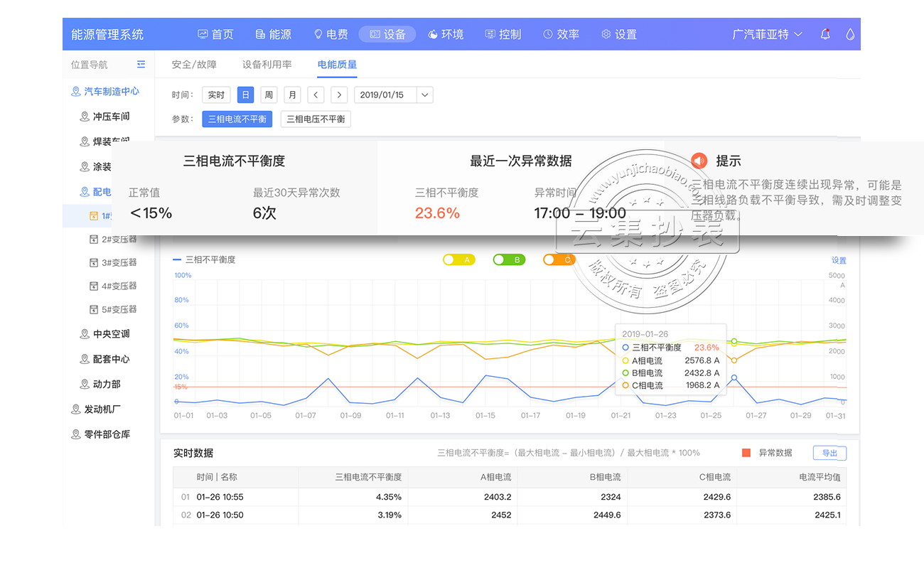Select 3#变压器 tree item
The width and height of the screenshot is (924, 568).
[119, 262]
